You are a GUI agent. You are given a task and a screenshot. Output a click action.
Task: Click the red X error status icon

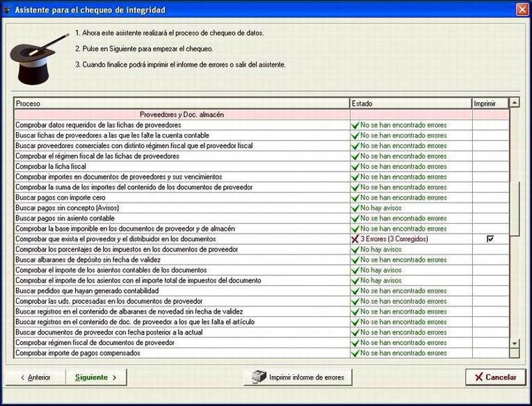tap(355, 239)
